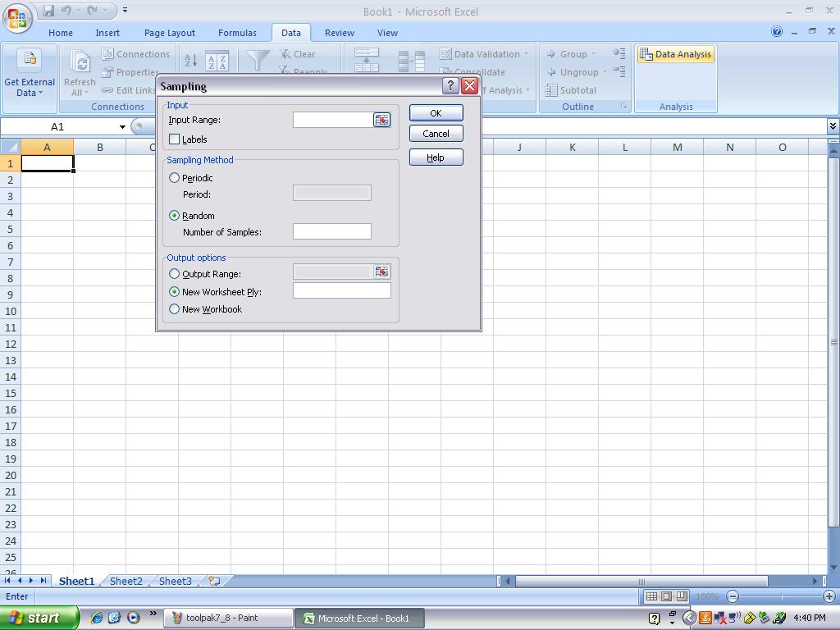Click the Output Range selector icon
This screenshot has height=630, width=840.
pyautogui.click(x=381, y=272)
